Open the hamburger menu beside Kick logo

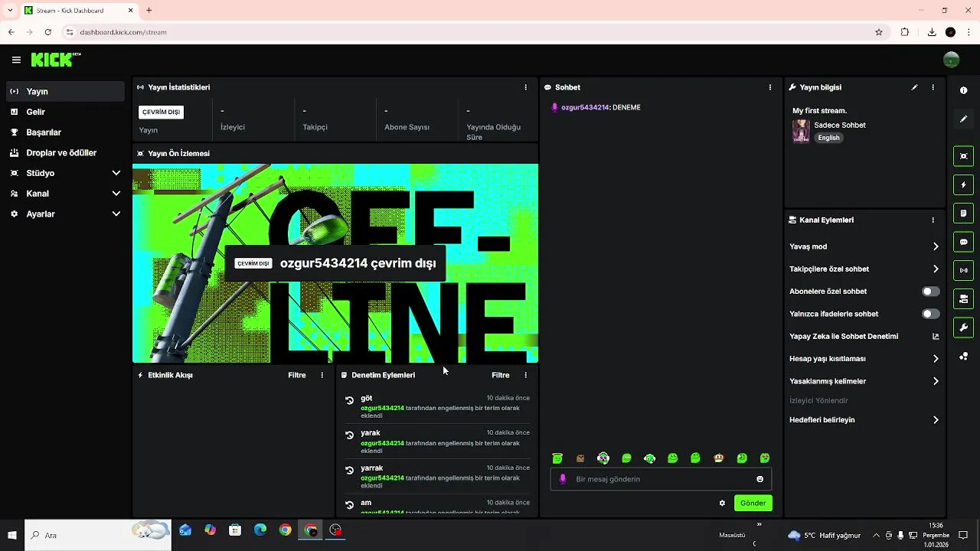click(16, 60)
